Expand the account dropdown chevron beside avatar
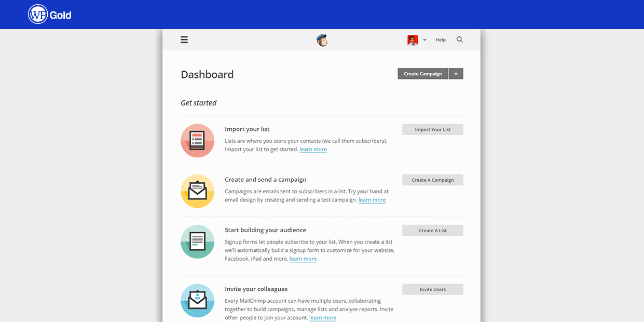The width and height of the screenshot is (644, 322). [424, 40]
